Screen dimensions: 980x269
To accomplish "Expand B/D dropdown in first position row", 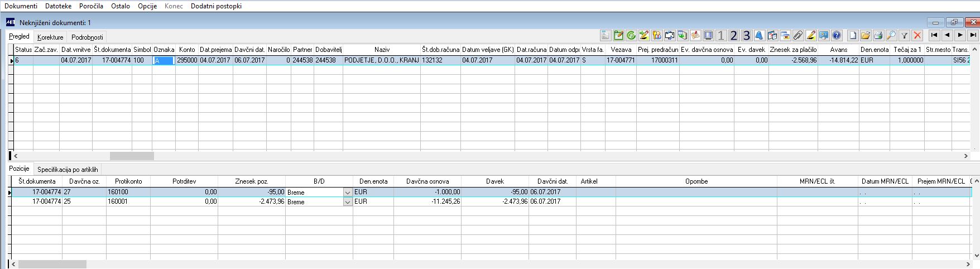I will (x=348, y=192).
